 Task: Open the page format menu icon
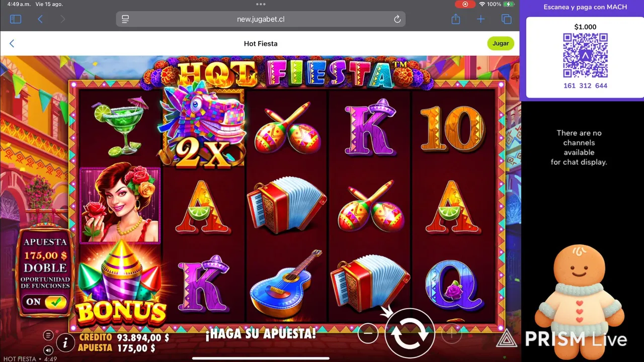point(125,19)
